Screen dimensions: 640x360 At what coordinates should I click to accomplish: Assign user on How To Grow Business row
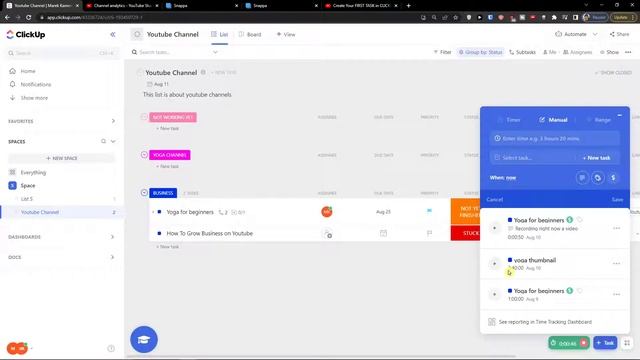[327, 233]
